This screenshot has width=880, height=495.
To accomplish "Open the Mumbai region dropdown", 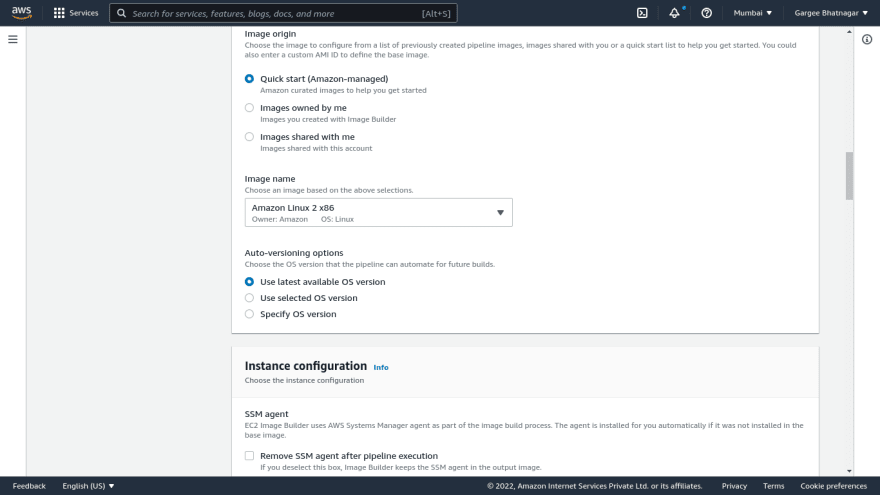I will pos(753,13).
